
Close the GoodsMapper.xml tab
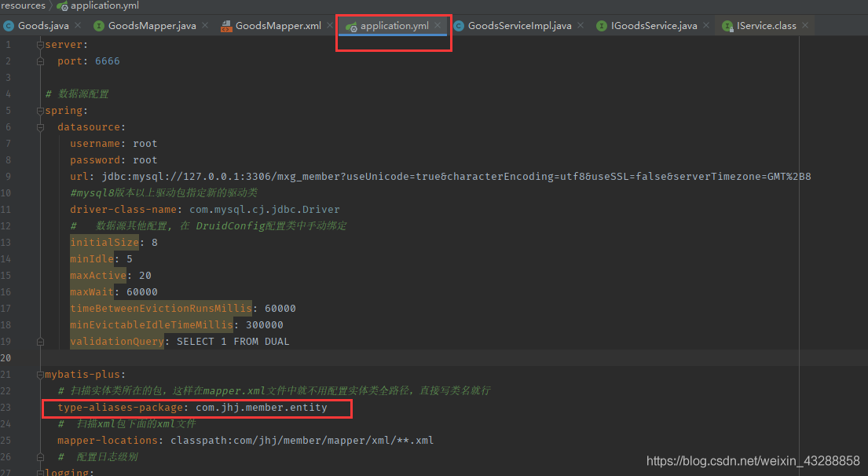pos(330,25)
